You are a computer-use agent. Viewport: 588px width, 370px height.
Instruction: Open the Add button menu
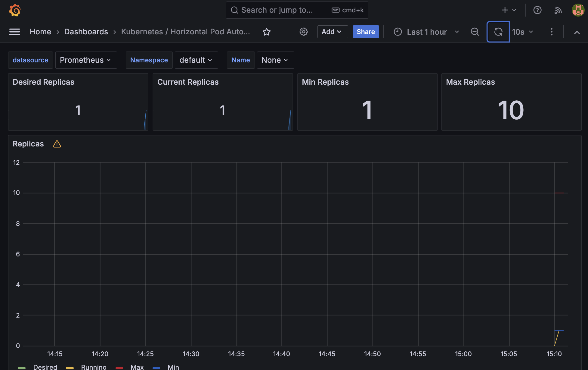pos(332,32)
